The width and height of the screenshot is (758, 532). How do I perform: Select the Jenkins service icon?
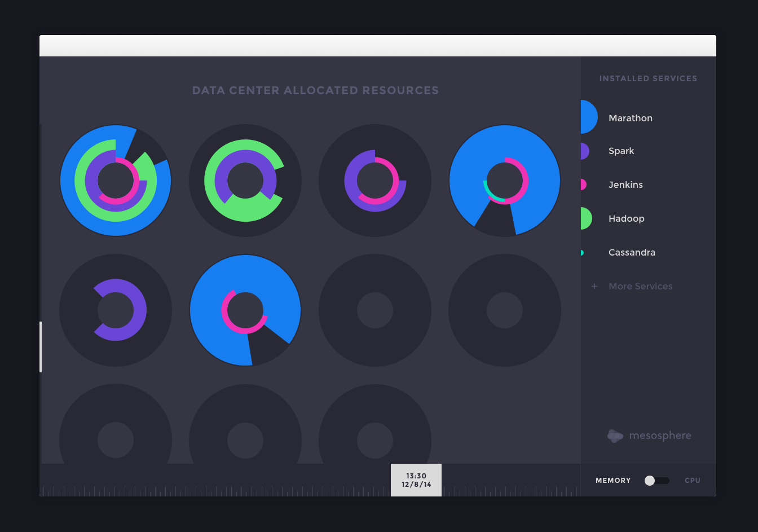pos(584,184)
